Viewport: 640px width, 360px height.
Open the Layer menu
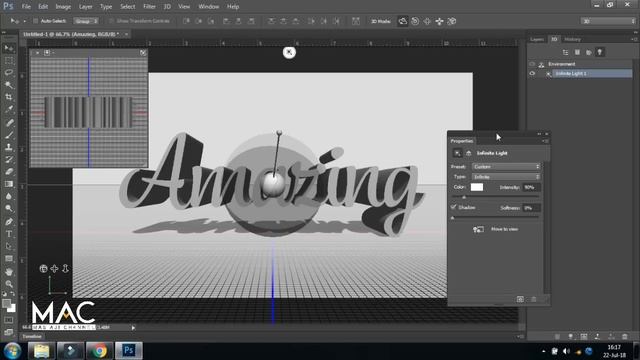coord(85,7)
